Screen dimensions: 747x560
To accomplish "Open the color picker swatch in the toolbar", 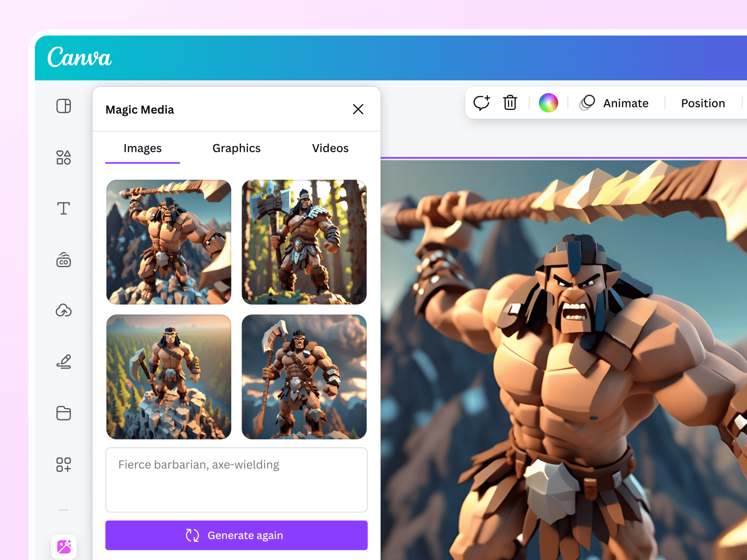I will coord(549,103).
